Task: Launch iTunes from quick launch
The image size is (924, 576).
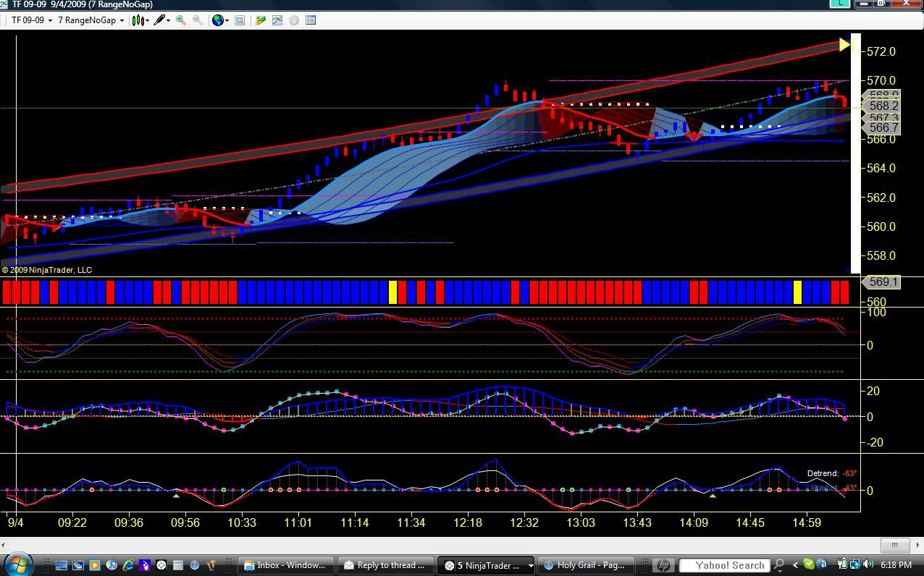Action: point(112,565)
